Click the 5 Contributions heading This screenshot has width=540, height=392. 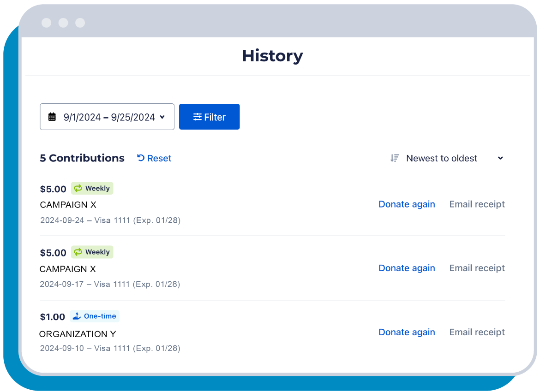[82, 158]
